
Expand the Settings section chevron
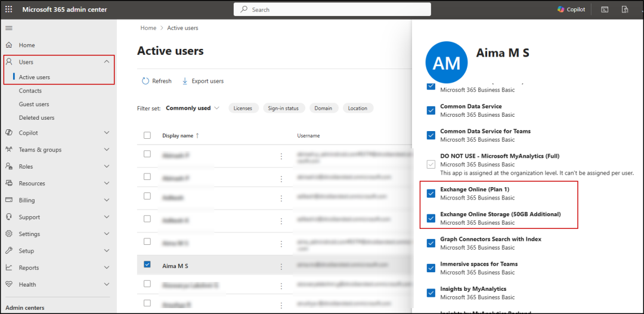pyautogui.click(x=107, y=234)
